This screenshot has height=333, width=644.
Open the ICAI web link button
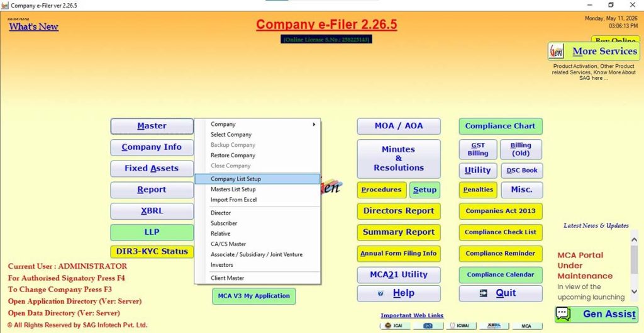coord(394,325)
